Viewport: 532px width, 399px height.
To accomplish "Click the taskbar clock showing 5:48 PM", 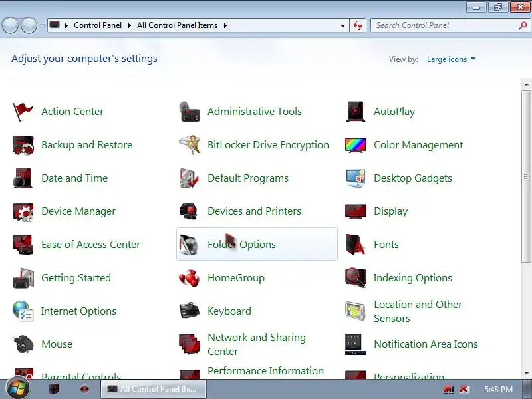I will coord(498,389).
